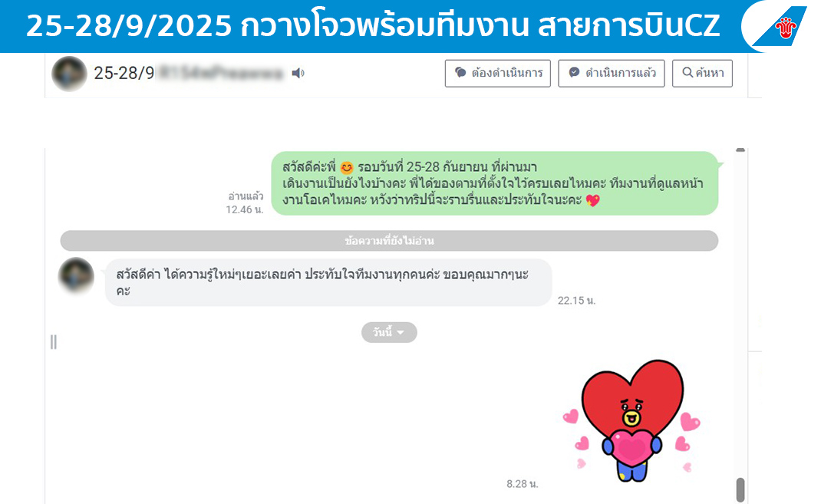The height and width of the screenshot is (504, 821).
Task: Click the chat scrollbar thumb at bottom
Action: [740, 490]
